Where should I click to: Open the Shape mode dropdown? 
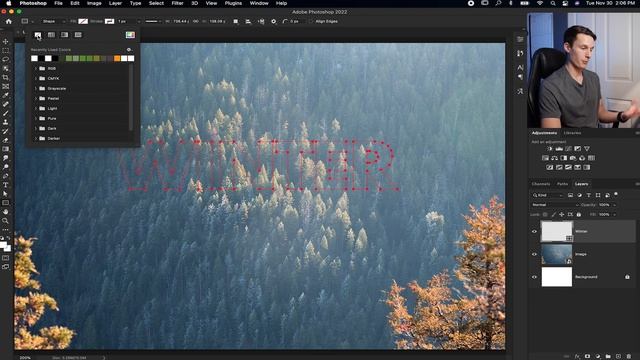point(53,21)
